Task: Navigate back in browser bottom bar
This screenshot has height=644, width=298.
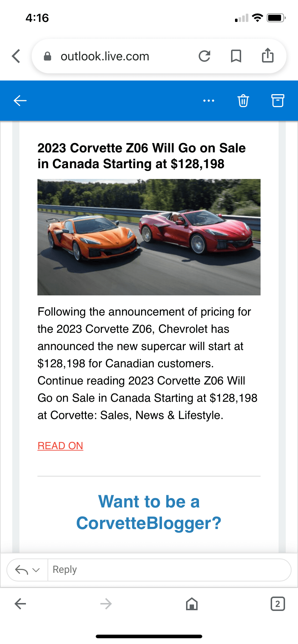Action: tap(20, 604)
